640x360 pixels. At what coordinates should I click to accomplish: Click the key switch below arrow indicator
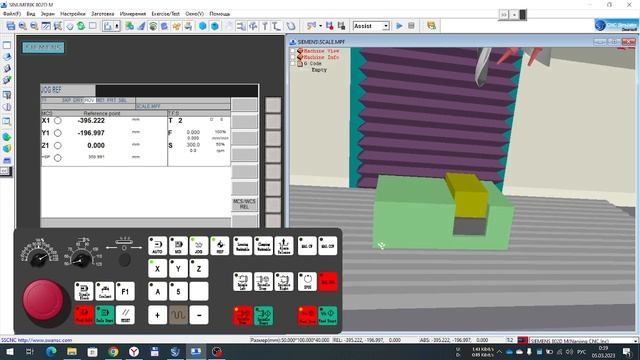tap(124, 260)
